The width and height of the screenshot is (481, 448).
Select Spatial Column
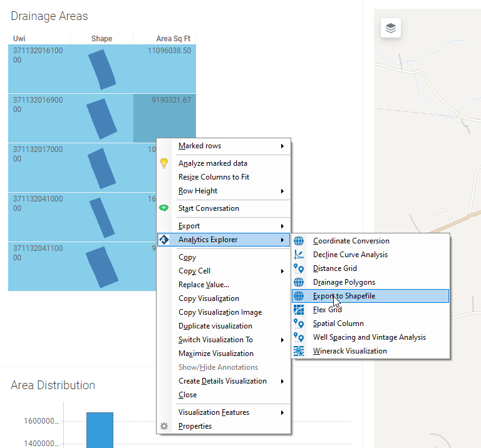click(x=370, y=323)
